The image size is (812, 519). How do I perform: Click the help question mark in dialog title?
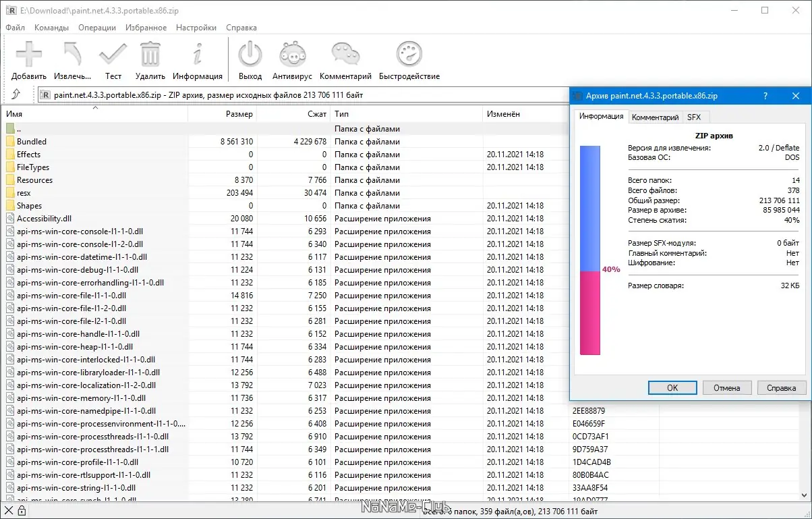click(x=765, y=96)
